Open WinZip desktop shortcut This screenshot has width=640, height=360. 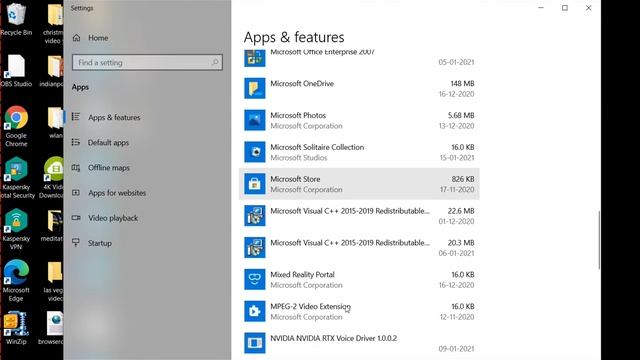coord(16,329)
